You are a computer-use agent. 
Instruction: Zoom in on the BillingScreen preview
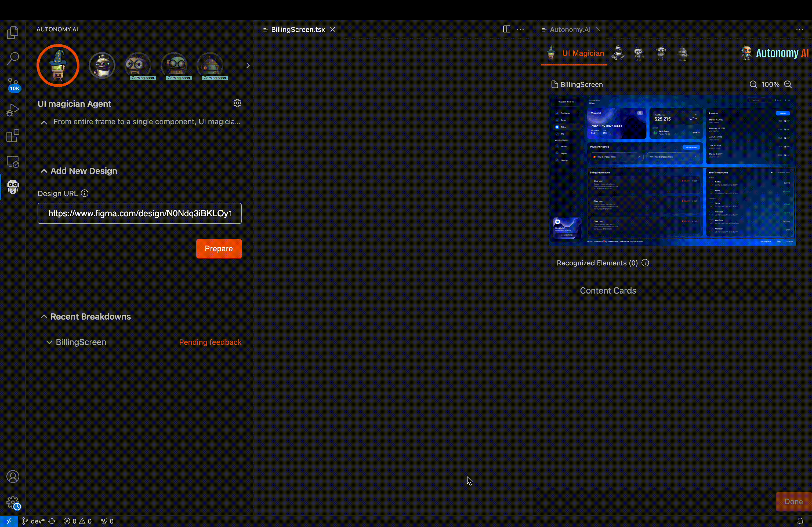tap(753, 84)
